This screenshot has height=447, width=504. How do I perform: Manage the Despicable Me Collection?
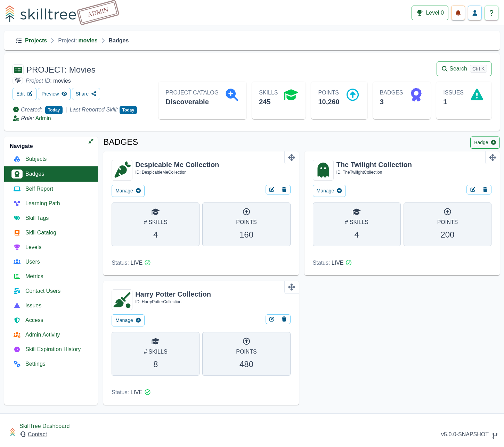[x=128, y=191]
